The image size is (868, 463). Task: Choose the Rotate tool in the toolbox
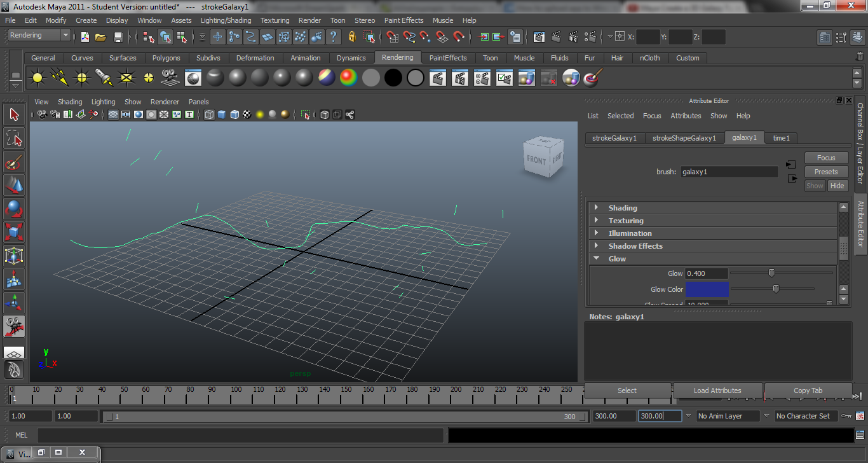[14, 209]
